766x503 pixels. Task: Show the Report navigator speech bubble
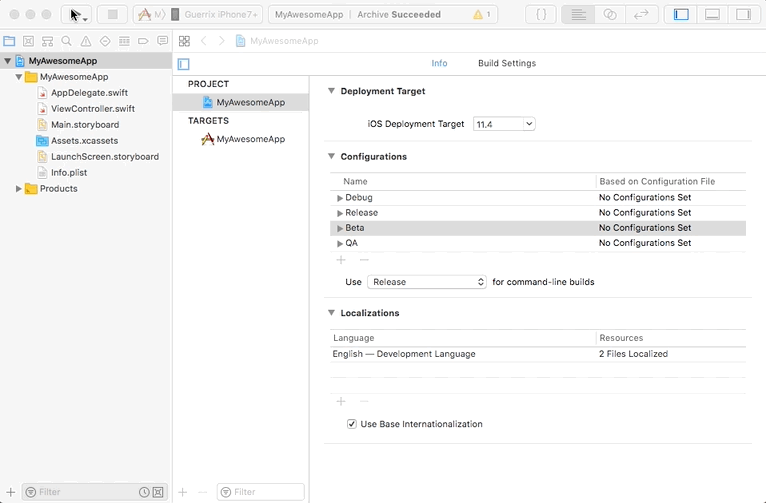click(163, 41)
